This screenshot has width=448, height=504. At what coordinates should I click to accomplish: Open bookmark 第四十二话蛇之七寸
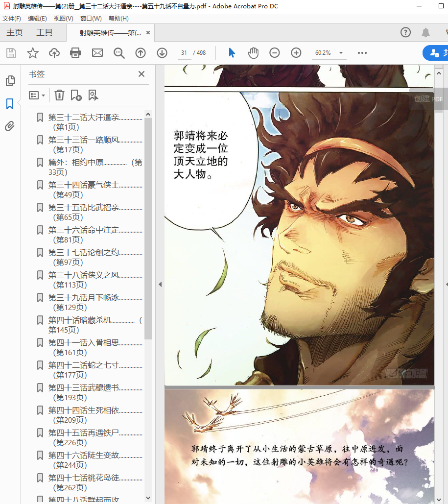95,370
